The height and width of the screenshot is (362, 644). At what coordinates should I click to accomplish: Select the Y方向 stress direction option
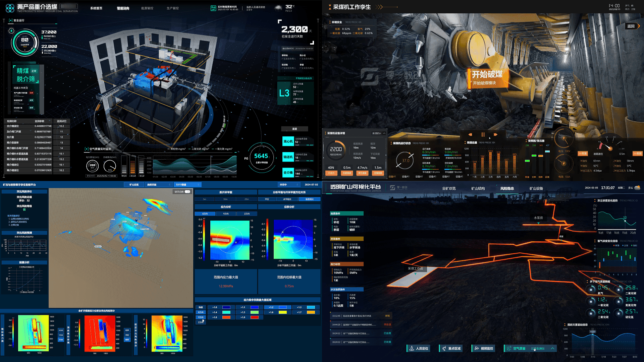pos(226,214)
